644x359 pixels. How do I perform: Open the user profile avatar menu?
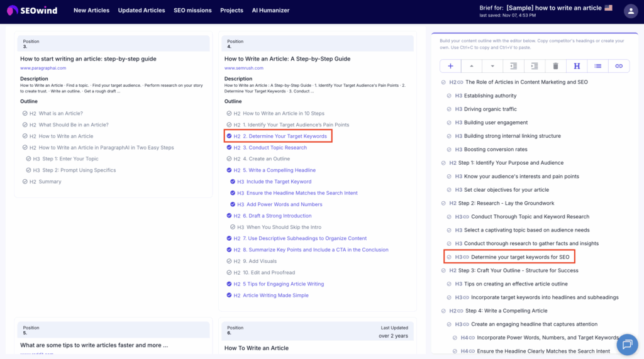631,11
